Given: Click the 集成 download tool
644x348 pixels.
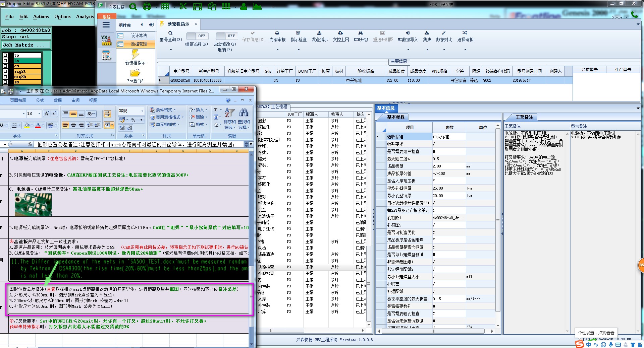Looking at the screenshot, I should tap(427, 37).
